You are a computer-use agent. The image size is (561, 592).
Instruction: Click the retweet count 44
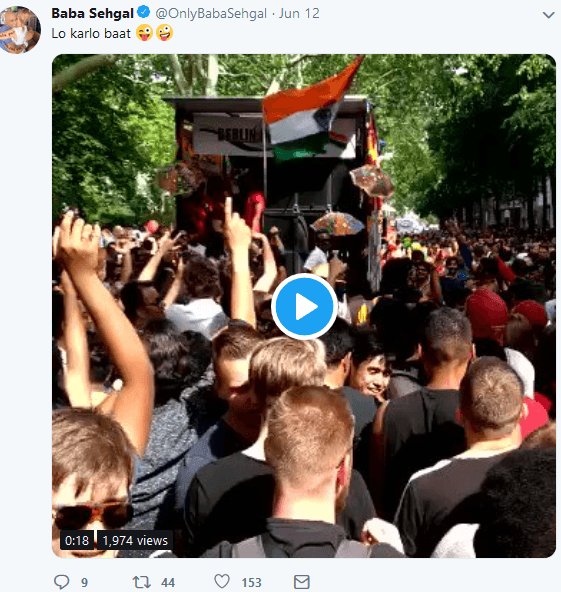[x=168, y=583]
